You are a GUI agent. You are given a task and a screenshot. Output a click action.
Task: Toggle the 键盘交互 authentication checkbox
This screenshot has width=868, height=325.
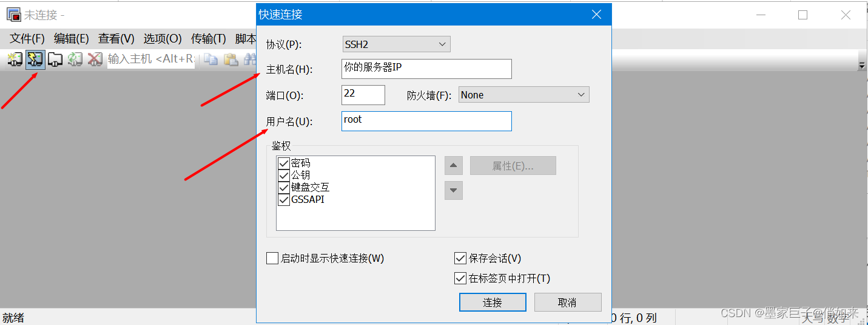coord(283,187)
